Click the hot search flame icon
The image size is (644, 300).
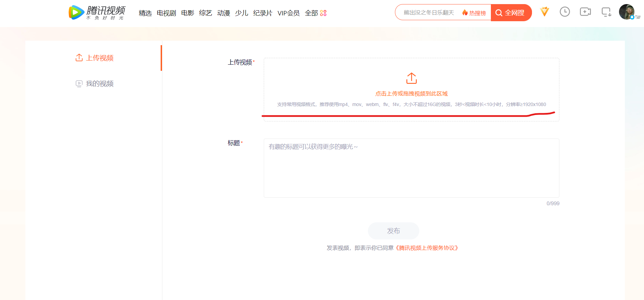(x=465, y=13)
